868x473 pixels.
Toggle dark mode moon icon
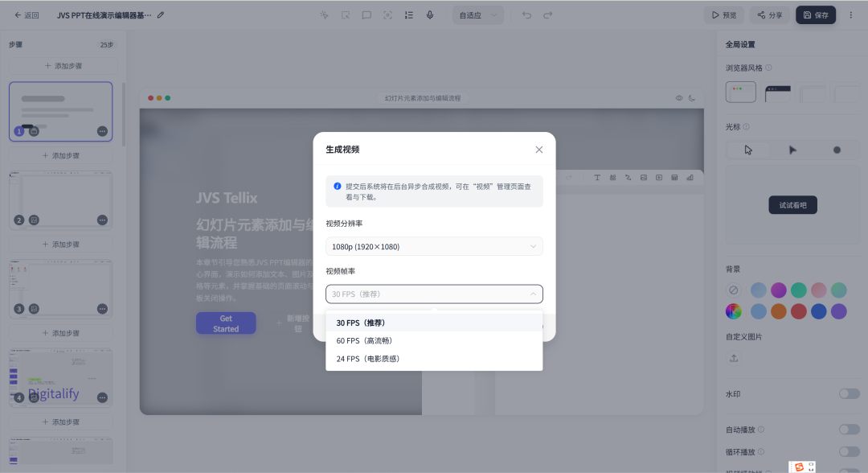coord(692,98)
